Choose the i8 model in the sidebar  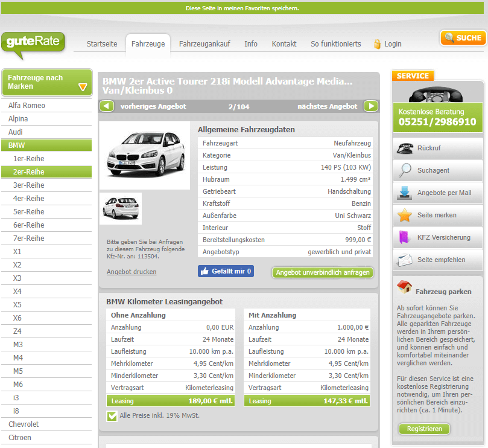click(46, 411)
